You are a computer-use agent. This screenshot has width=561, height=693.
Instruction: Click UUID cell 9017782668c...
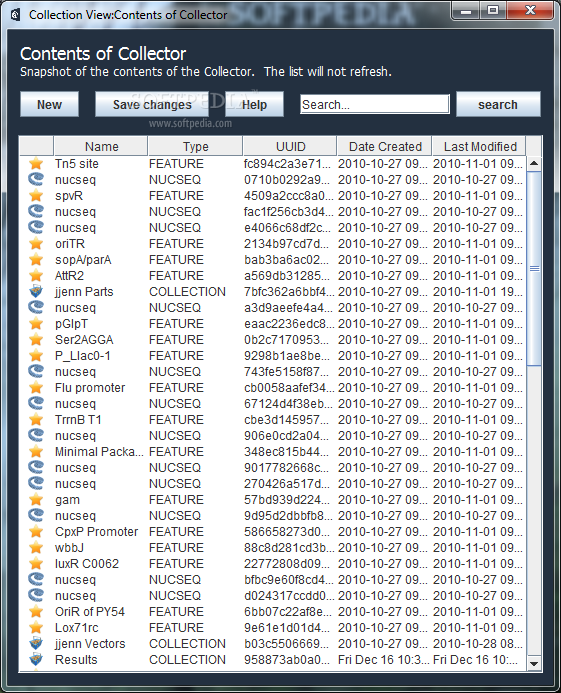[x=286, y=468]
